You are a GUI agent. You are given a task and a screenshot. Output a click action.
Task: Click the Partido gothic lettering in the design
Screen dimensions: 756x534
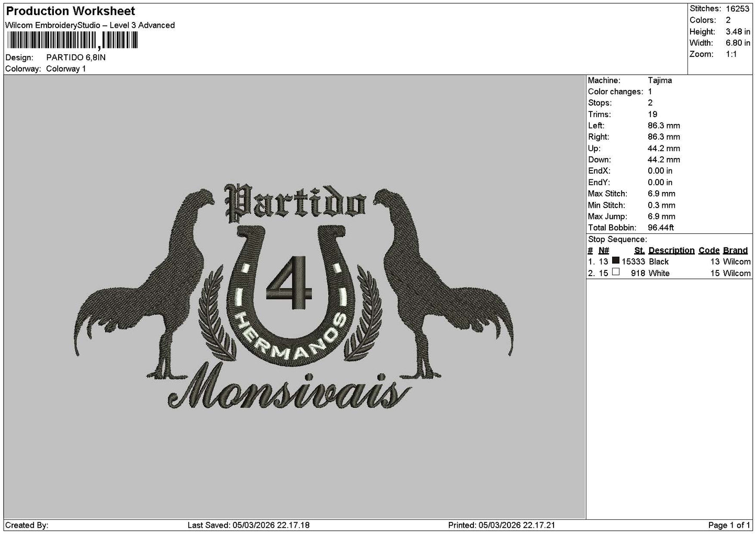click(x=295, y=203)
